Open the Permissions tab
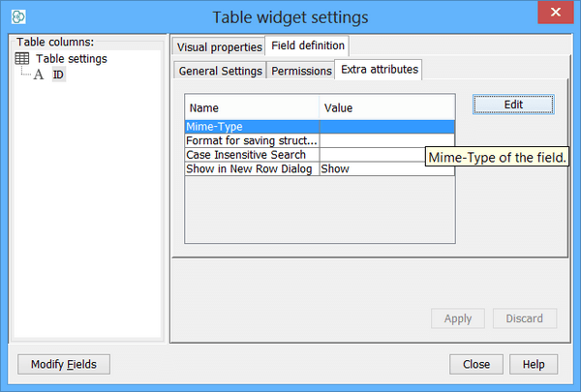 click(301, 71)
